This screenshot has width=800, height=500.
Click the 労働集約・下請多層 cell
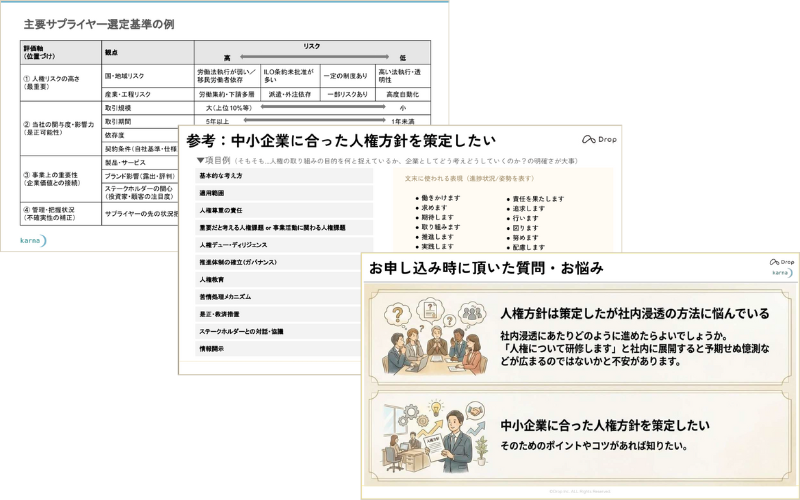coord(227,94)
